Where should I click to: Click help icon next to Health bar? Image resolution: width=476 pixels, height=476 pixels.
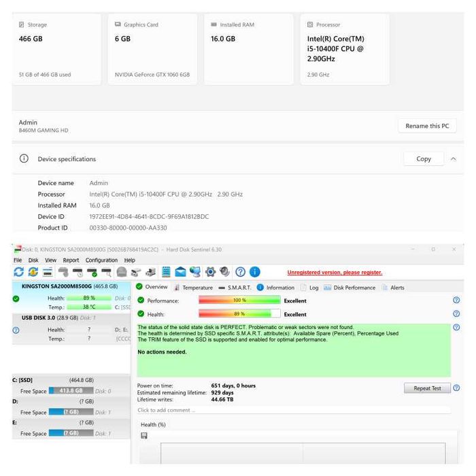pos(456,313)
